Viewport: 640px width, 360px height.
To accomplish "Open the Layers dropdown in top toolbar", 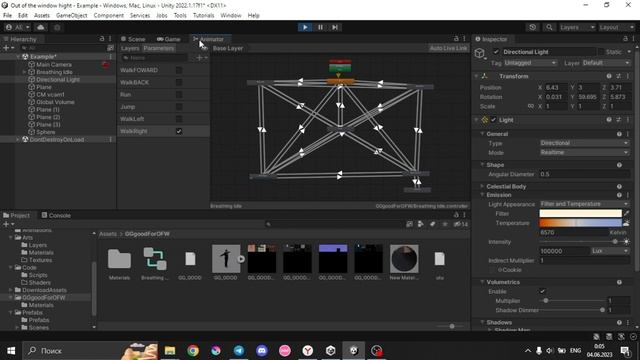I will (577, 27).
